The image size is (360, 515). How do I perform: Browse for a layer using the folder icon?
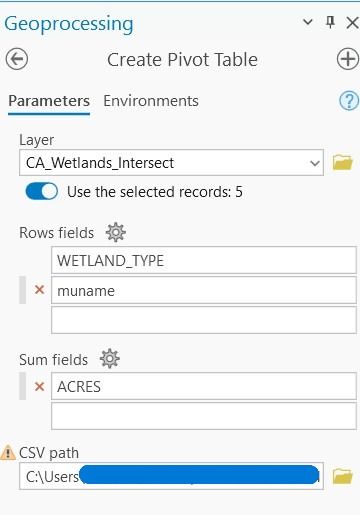click(x=343, y=162)
